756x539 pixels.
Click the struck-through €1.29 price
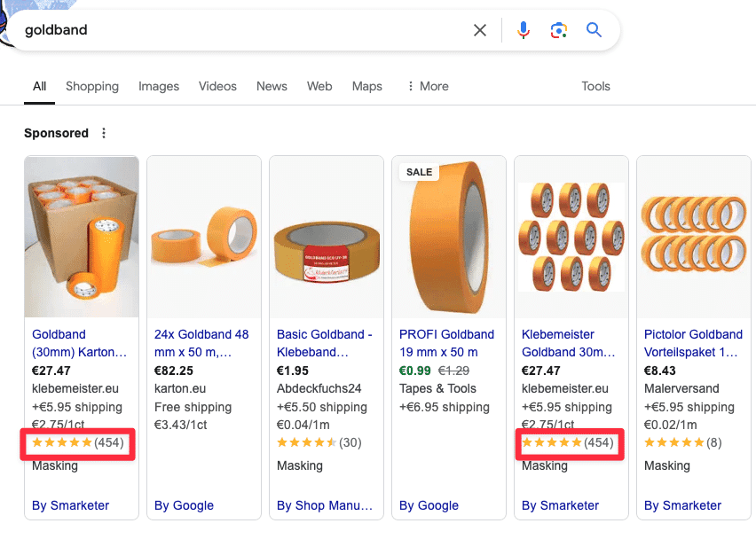[453, 371]
